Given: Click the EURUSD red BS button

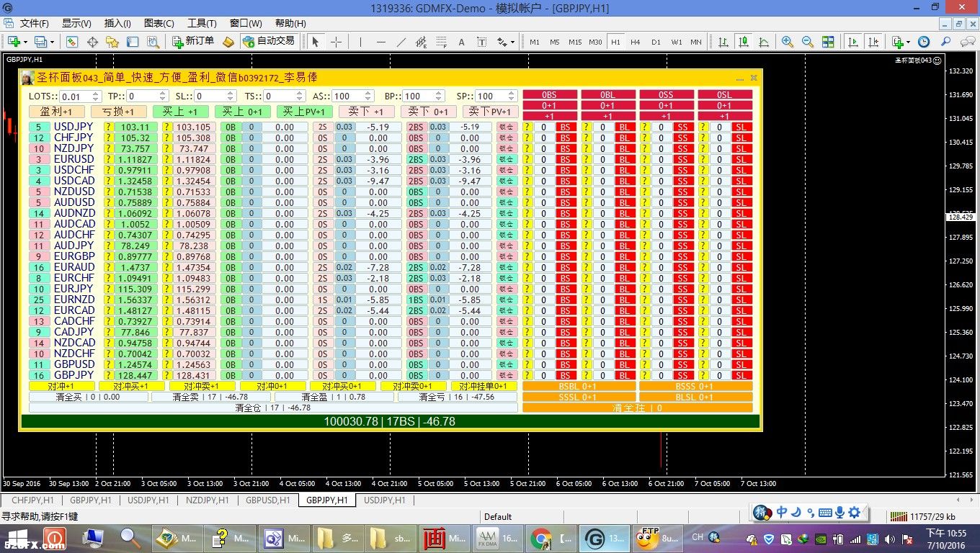Looking at the screenshot, I should [566, 159].
